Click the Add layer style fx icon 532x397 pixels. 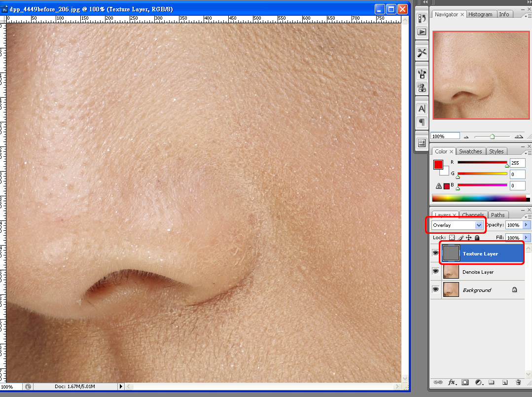[452, 382]
